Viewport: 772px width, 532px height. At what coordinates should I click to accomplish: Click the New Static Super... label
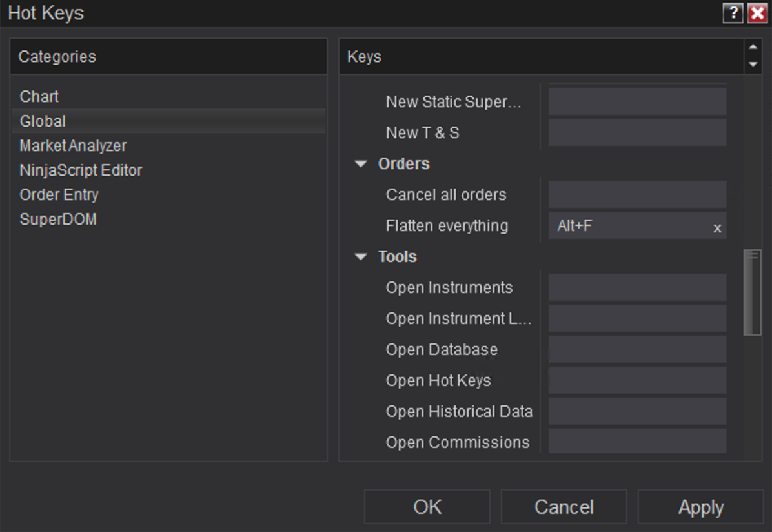click(453, 101)
